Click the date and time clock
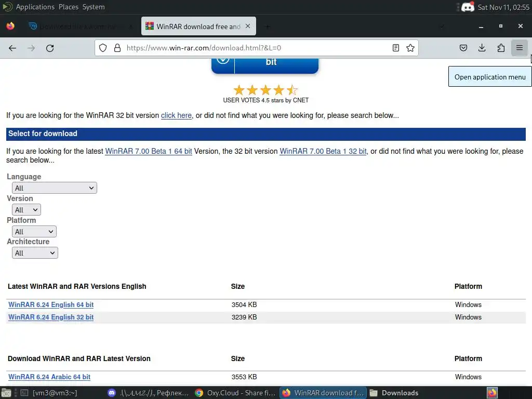 (x=503, y=7)
